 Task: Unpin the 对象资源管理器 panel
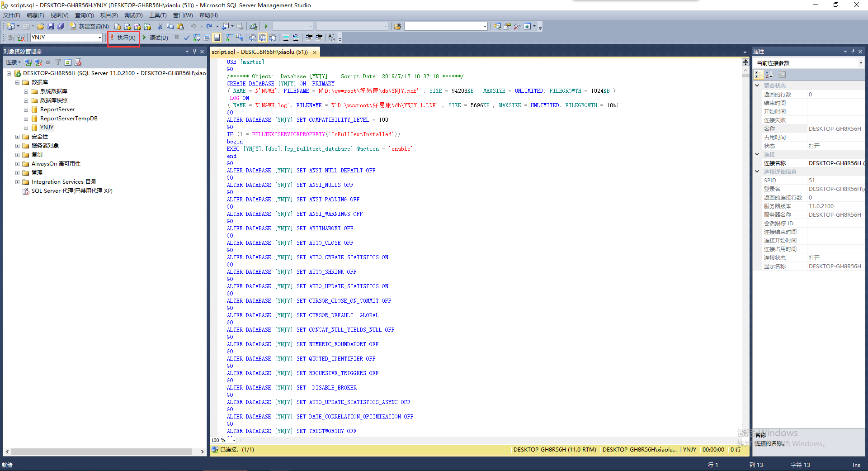pyautogui.click(x=195, y=51)
